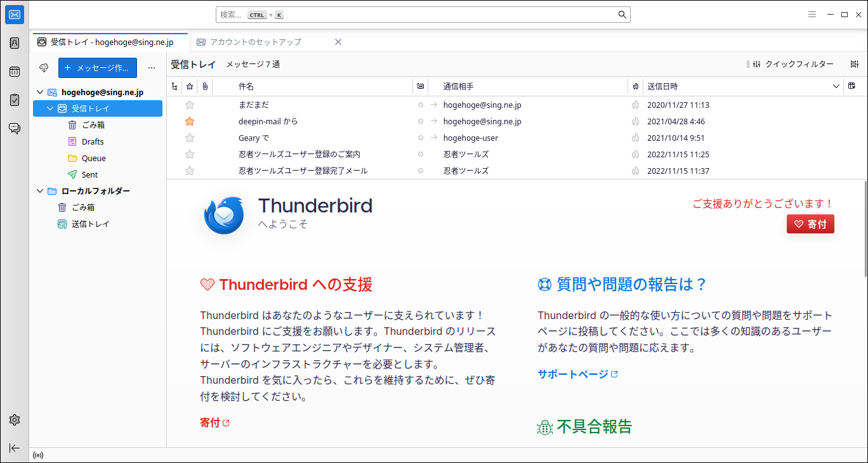This screenshot has width=868, height=463.
Task: Select the 送信トレイ local folder
Action: tap(90, 224)
